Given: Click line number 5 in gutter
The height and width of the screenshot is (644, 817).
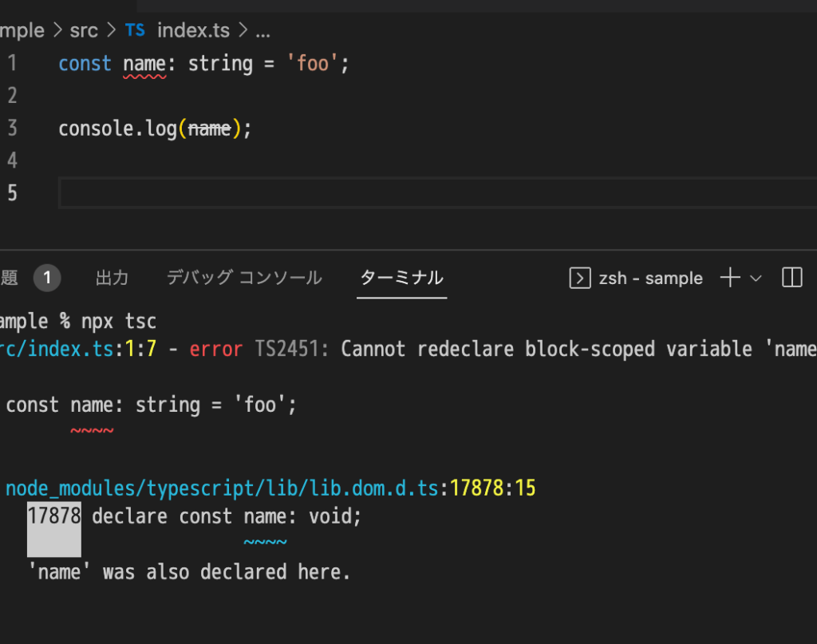Looking at the screenshot, I should click(x=12, y=193).
